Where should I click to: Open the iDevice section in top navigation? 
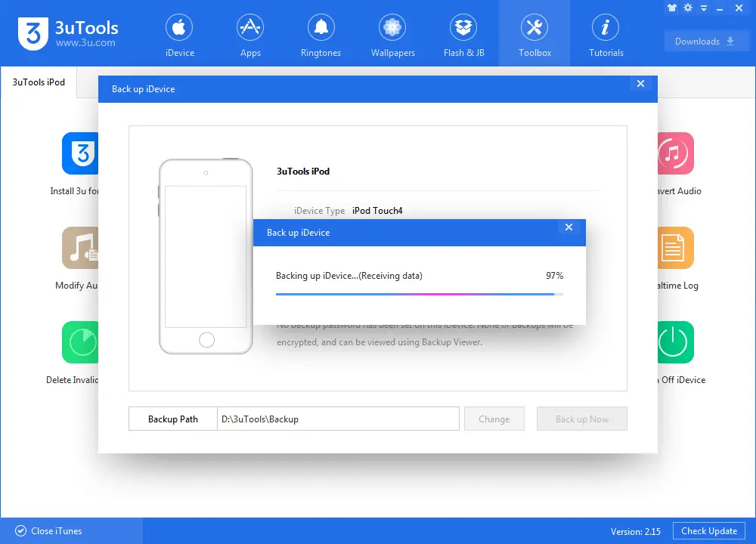click(x=179, y=36)
